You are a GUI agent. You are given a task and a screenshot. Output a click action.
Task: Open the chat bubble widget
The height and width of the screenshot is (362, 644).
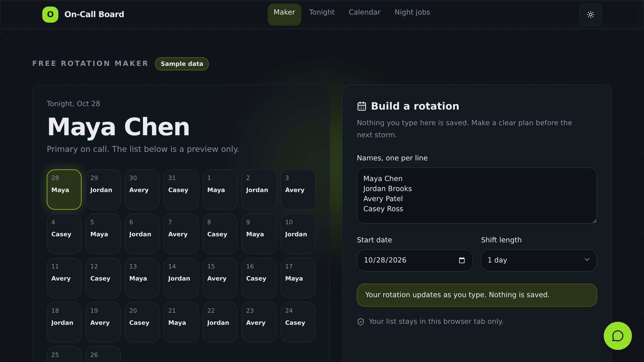(x=618, y=336)
